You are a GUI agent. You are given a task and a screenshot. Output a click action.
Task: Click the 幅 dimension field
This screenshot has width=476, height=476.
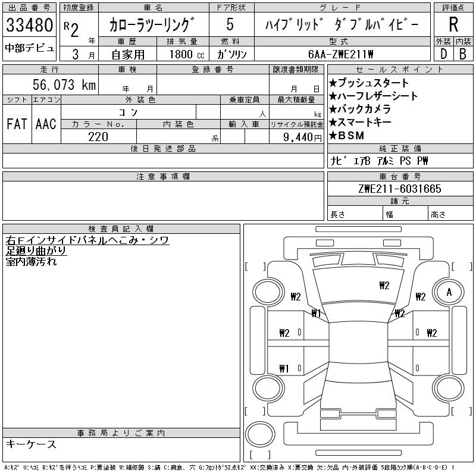(405, 214)
